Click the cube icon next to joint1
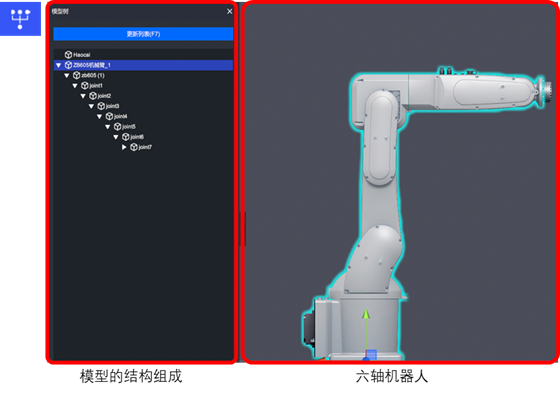The width and height of the screenshot is (560, 394). coord(85,86)
